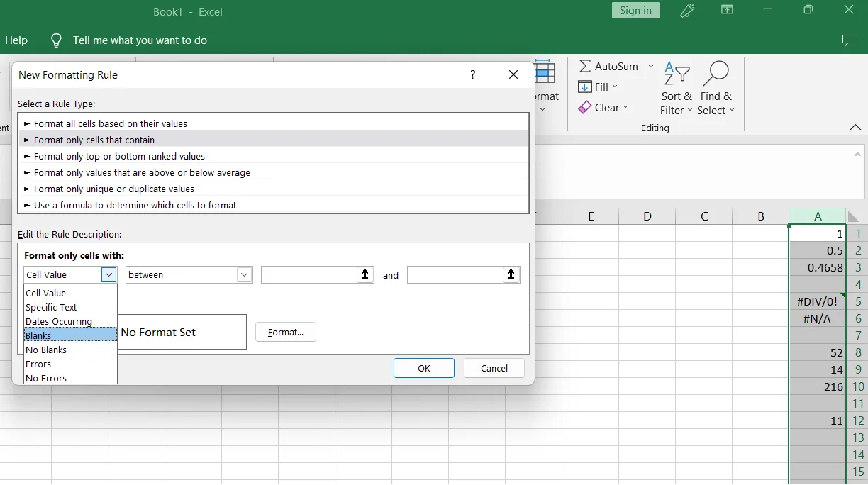Click the pen and sparkle icon in title bar

(x=687, y=10)
